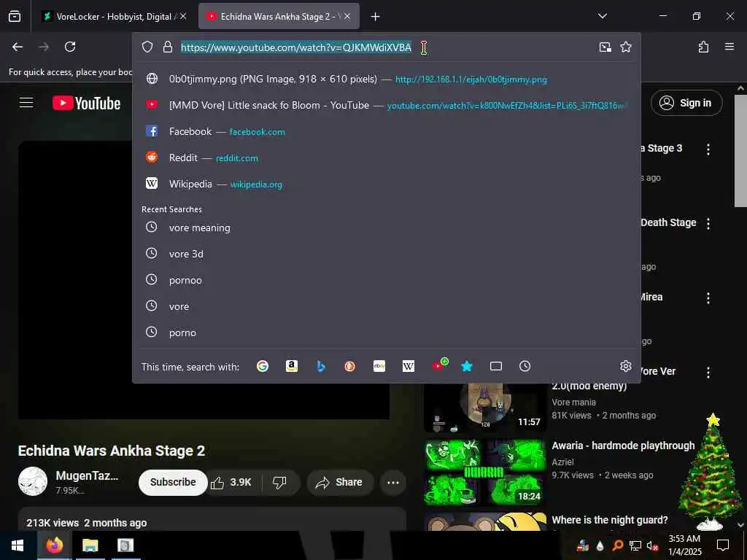747x560 pixels.
Task: Click the URL address field
Action: click(386, 47)
